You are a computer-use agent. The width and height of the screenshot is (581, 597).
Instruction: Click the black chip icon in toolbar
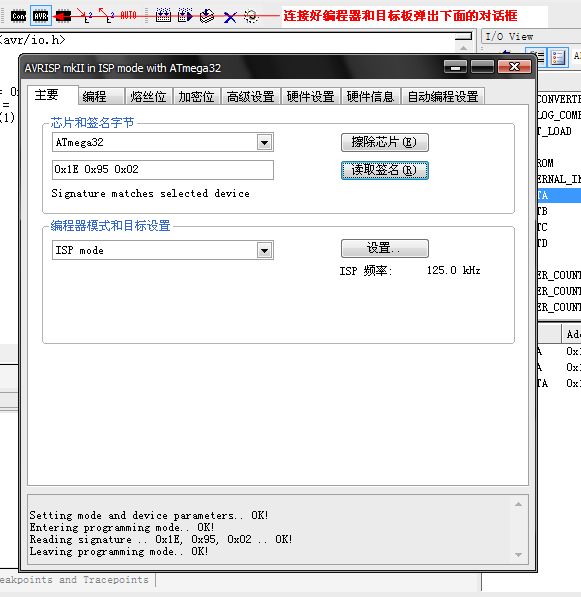(63, 16)
